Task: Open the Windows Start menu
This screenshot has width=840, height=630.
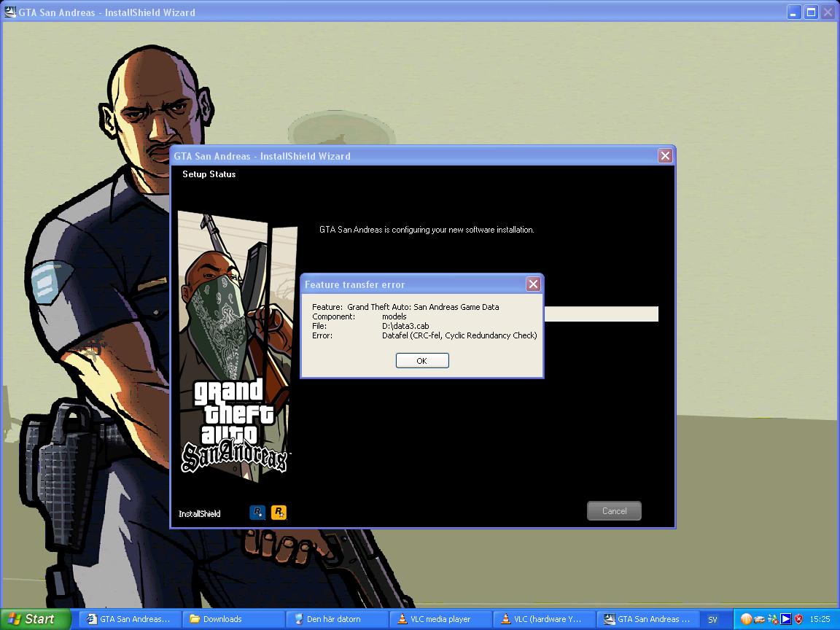Action: pos(35,619)
